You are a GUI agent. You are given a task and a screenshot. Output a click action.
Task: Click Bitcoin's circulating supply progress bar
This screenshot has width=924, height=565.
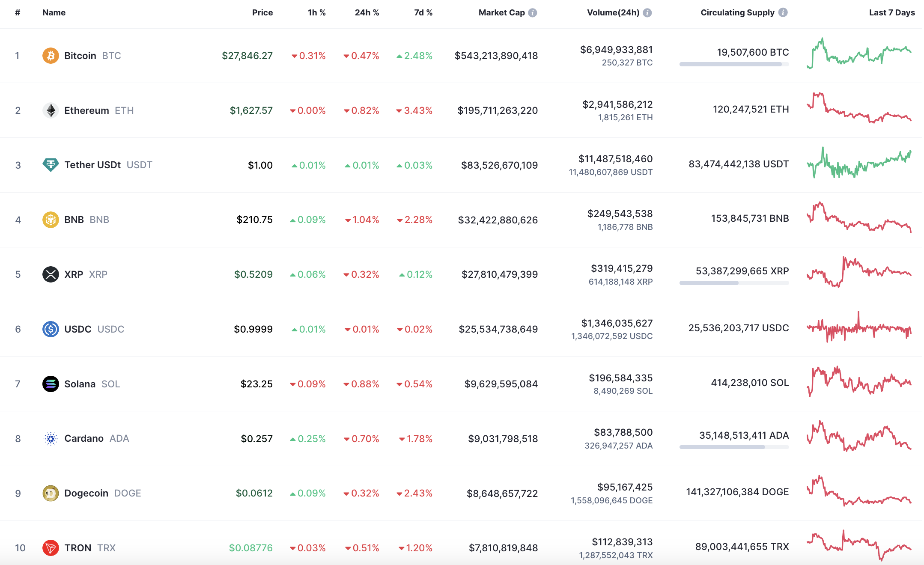pyautogui.click(x=734, y=64)
